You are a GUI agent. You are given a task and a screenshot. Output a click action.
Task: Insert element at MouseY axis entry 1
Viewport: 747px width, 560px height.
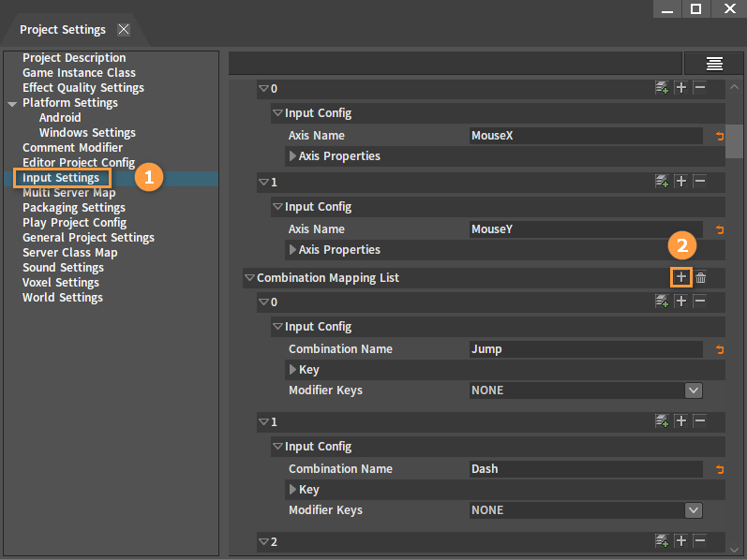click(x=681, y=181)
